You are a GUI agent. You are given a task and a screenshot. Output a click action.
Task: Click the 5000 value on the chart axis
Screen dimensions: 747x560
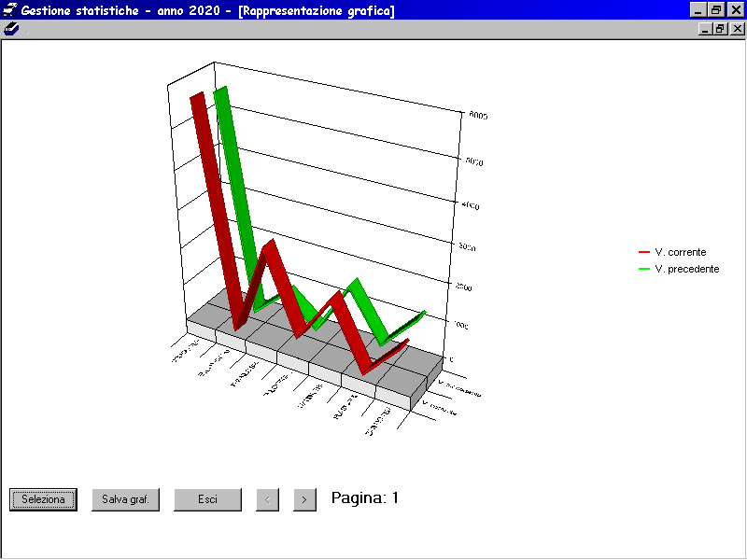click(474, 161)
